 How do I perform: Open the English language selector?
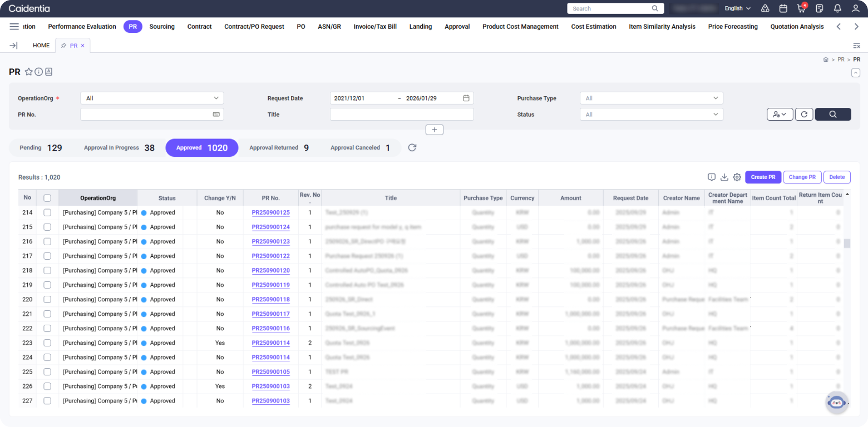pos(737,8)
